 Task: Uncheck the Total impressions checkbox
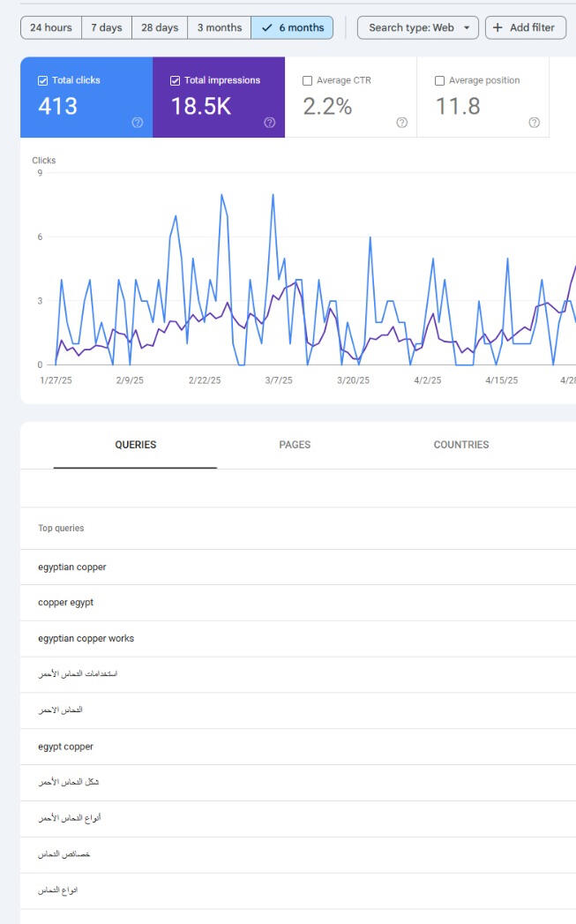pos(176,80)
